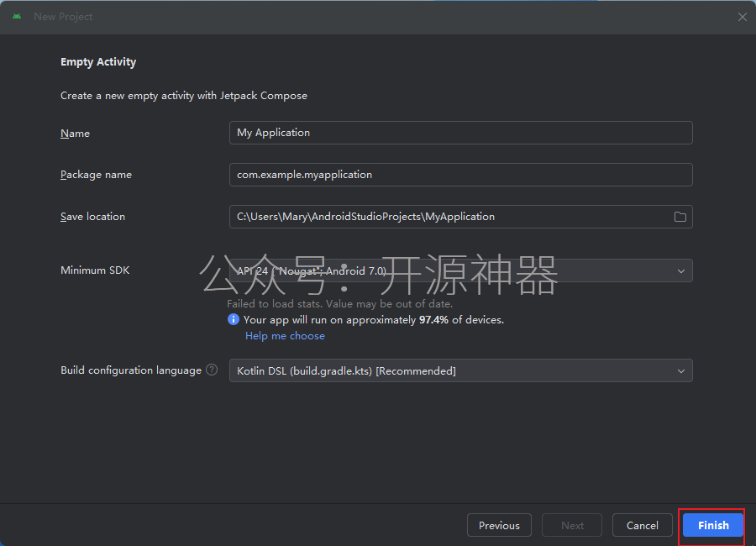Focus the Name field containing My Application
The height and width of the screenshot is (546, 756).
(461, 133)
